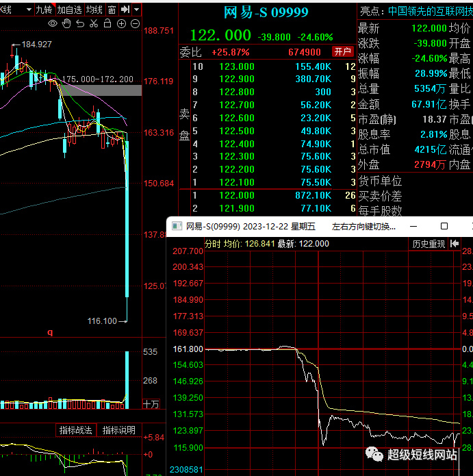Expand the K线 period dropdown
This screenshot has height=476, width=473.
[x=29, y=10]
